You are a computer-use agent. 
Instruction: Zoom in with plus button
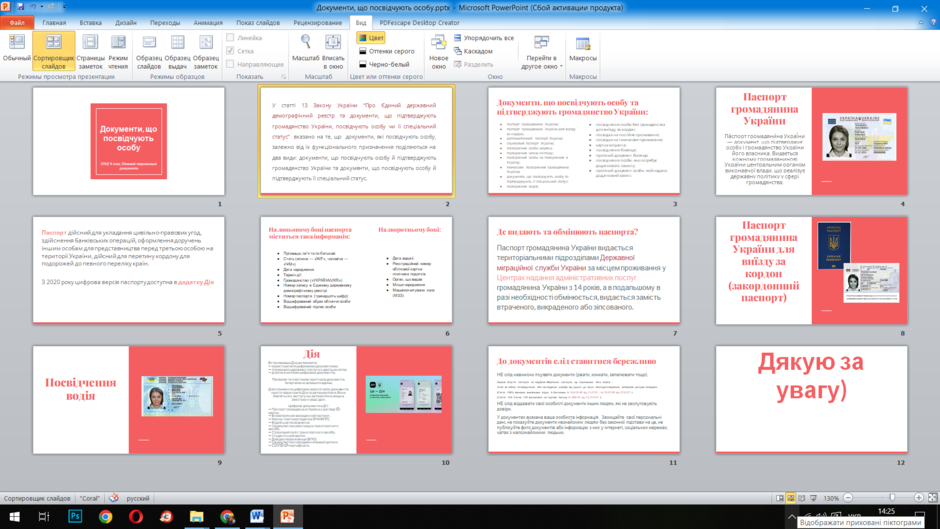(x=918, y=498)
